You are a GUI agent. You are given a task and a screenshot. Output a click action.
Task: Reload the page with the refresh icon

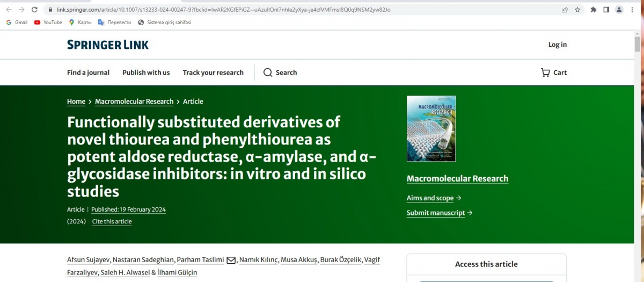point(35,10)
